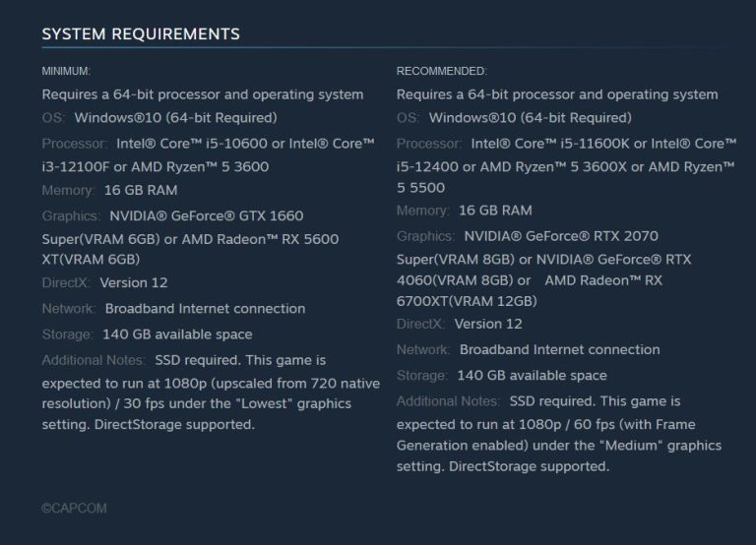This screenshot has width=756, height=545.
Task: Select the recommended Processor label
Action: [x=429, y=144]
